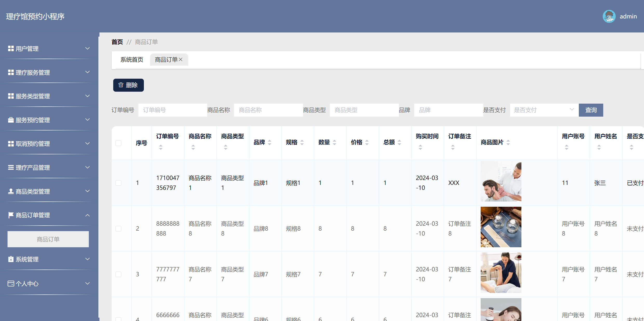Image resolution: width=644 pixels, height=321 pixels.
Task: Sort by 规格 column arrows
Action: click(302, 142)
